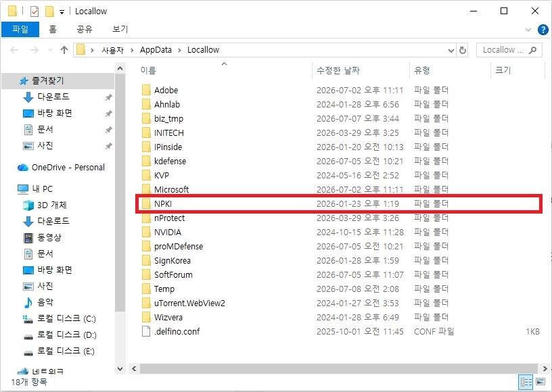Click 사용자 in the address bar path
The height and width of the screenshot is (392, 552).
pyautogui.click(x=113, y=50)
